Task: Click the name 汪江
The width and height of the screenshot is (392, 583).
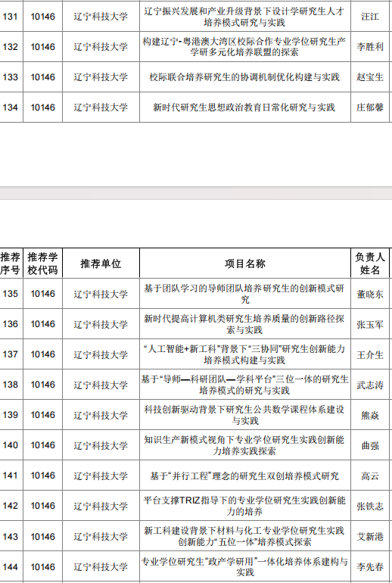Action: click(x=370, y=17)
